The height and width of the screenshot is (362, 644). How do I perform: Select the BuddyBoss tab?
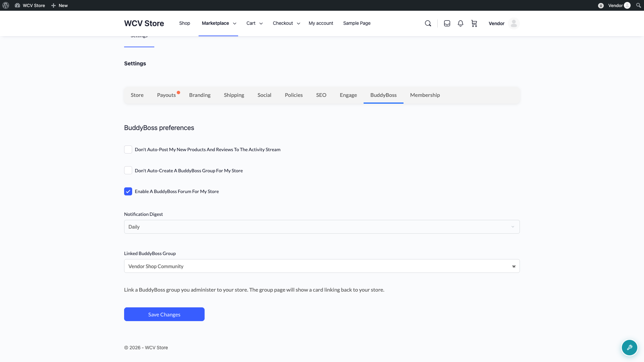click(383, 95)
